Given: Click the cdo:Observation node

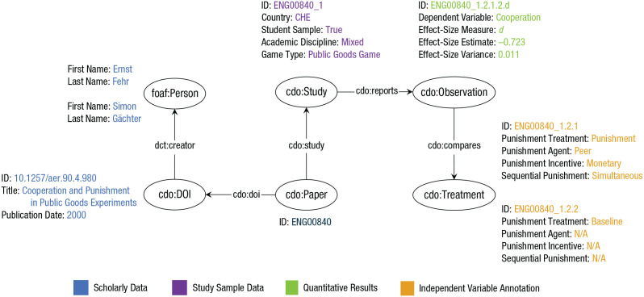Looking at the screenshot, I should click(x=454, y=92).
